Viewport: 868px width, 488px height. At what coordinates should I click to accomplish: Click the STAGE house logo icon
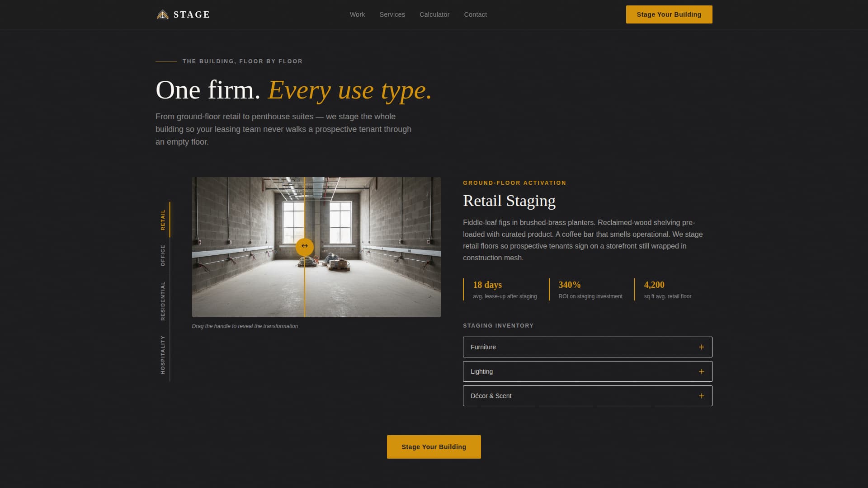[x=162, y=14]
